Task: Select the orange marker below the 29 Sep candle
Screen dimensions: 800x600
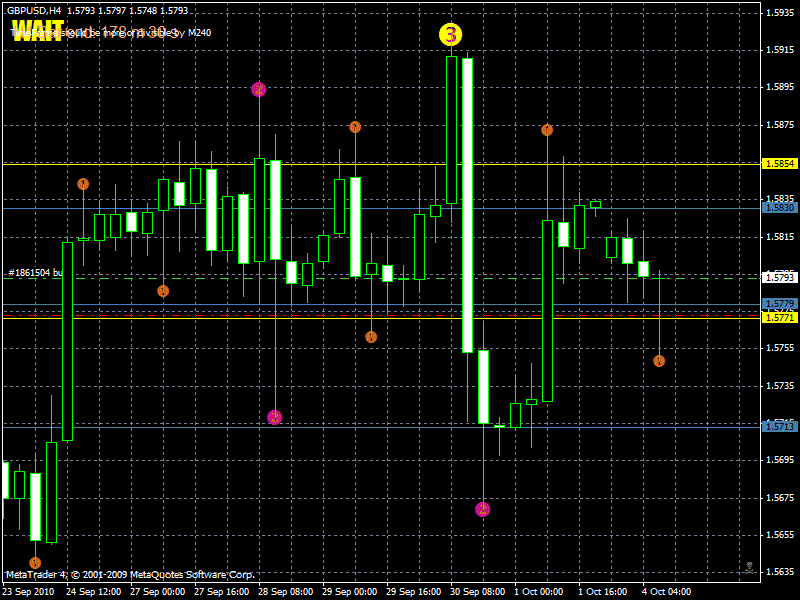Action: point(369,337)
